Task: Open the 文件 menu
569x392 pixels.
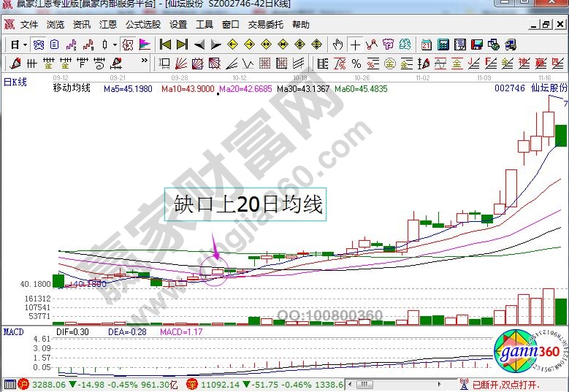Action: tap(29, 24)
